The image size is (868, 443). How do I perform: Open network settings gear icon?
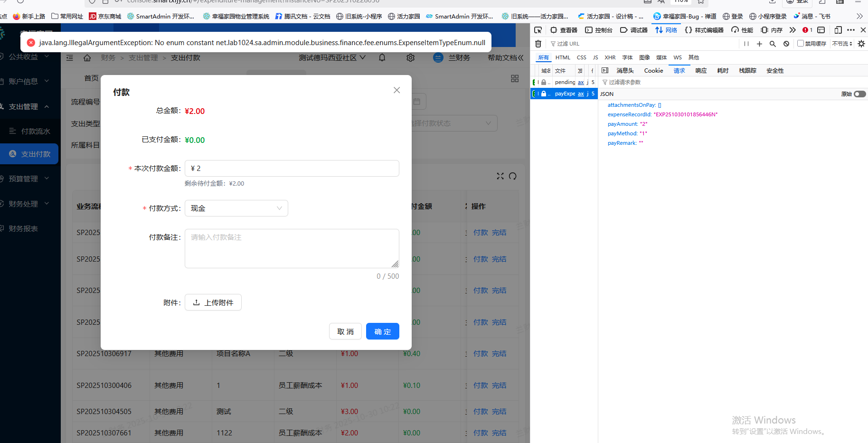[x=861, y=44]
